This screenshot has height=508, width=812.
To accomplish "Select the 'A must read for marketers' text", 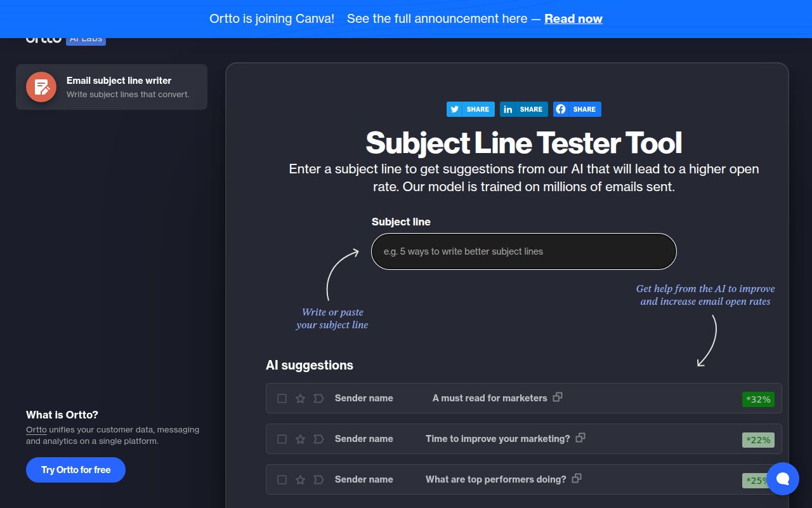I will [x=490, y=398].
